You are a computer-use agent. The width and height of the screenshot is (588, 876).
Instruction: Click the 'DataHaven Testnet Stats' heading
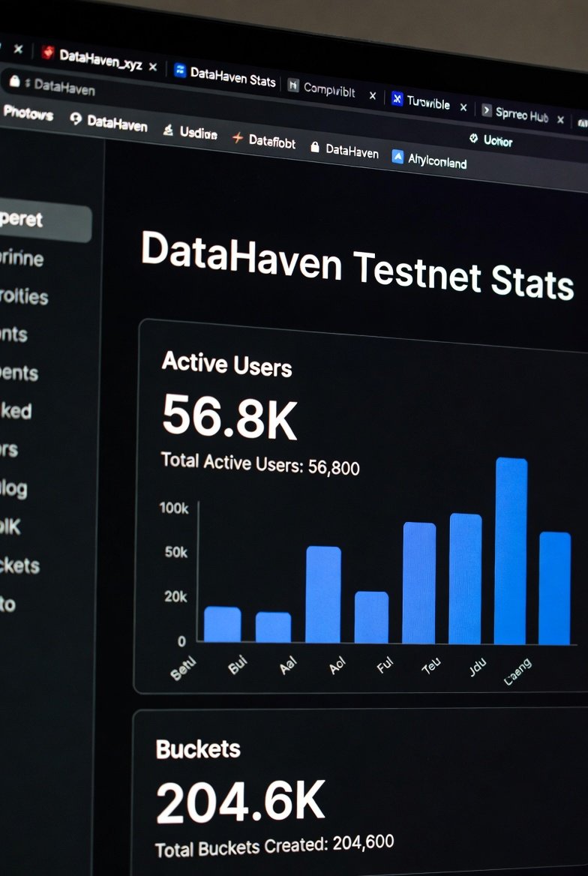click(x=358, y=266)
